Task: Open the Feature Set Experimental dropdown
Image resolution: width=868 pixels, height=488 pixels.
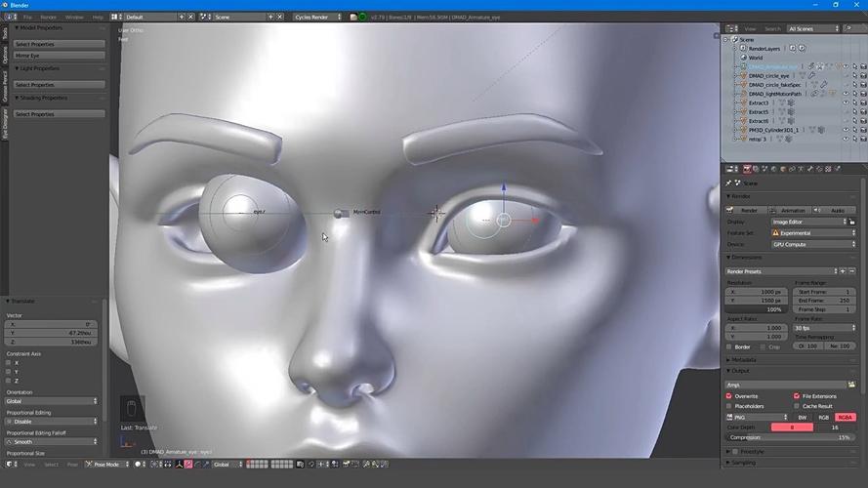Action: (813, 233)
